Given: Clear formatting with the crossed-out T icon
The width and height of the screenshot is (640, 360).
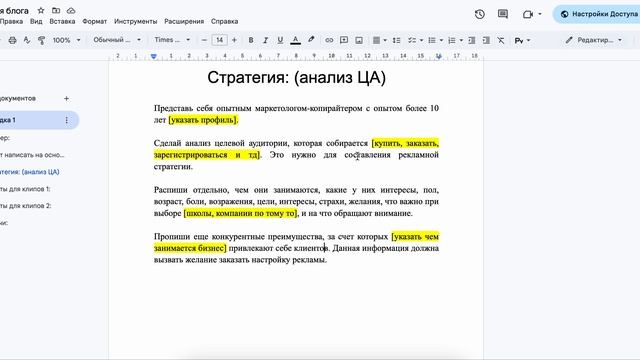Looking at the screenshot, I should (501, 40).
